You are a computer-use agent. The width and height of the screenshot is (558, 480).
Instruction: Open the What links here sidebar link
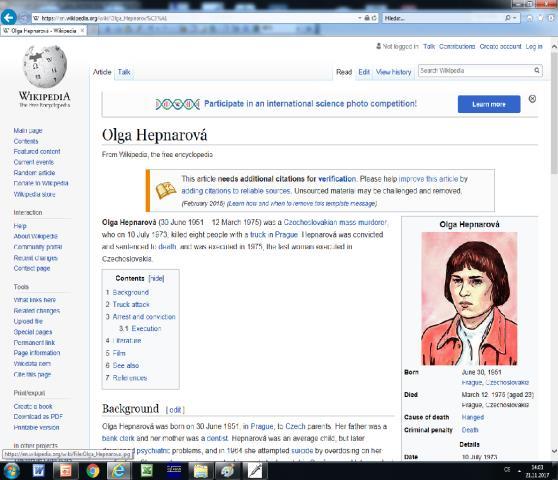point(35,300)
